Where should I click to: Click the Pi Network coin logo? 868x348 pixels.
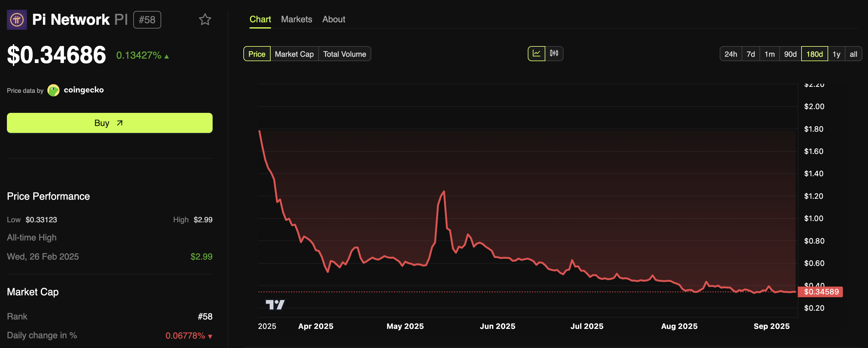[17, 19]
